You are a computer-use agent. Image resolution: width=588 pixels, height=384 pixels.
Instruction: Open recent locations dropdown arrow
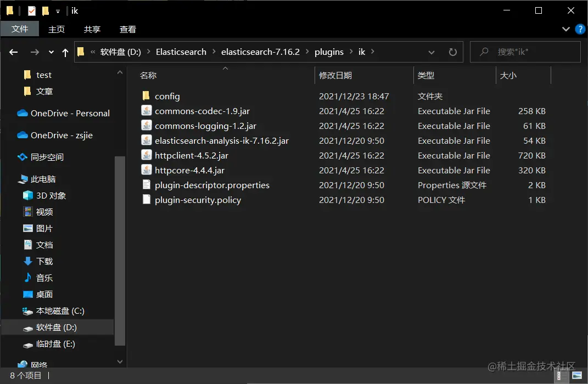click(x=51, y=52)
